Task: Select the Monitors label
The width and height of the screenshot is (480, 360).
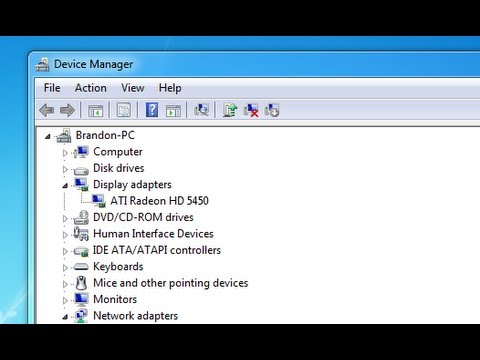Action: point(115,299)
